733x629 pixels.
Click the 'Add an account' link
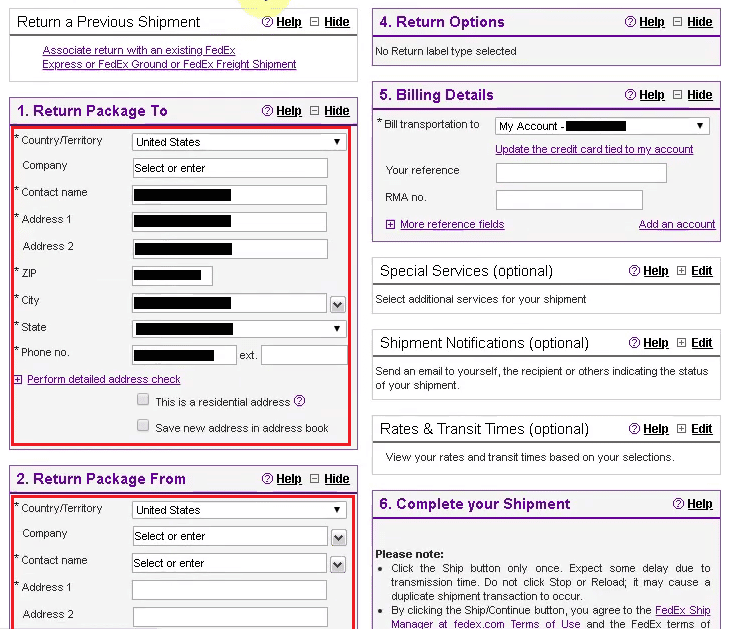[x=677, y=224]
